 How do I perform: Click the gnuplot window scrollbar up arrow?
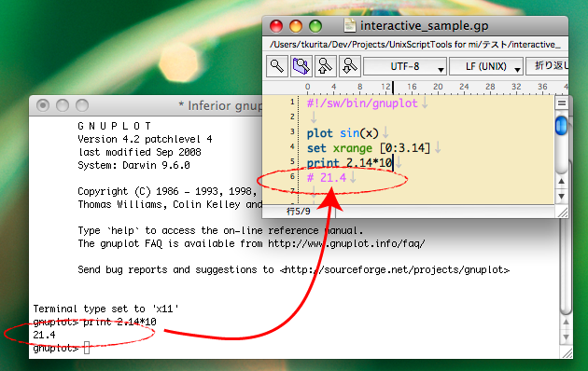tap(567, 322)
